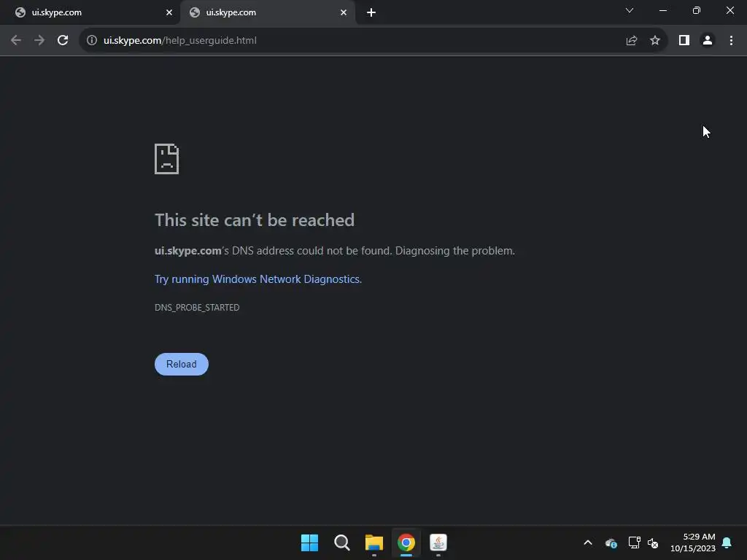The height and width of the screenshot is (560, 747).
Task: Click the Chrome taskbar icon
Action: click(406, 542)
